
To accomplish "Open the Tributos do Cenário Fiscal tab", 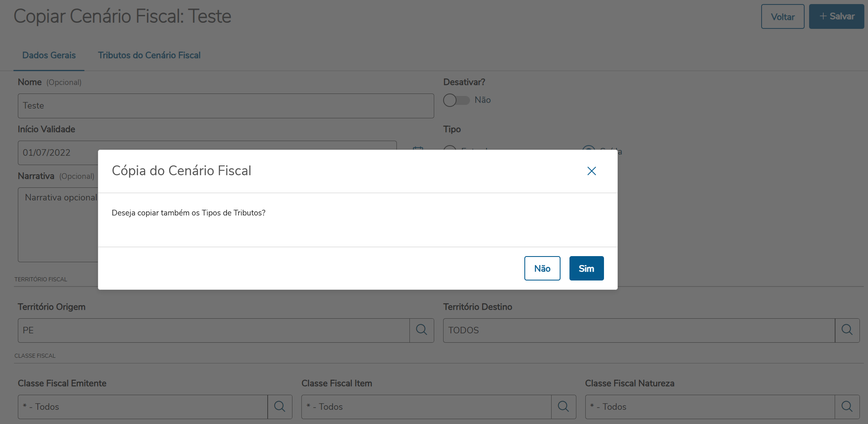I will pos(149,55).
